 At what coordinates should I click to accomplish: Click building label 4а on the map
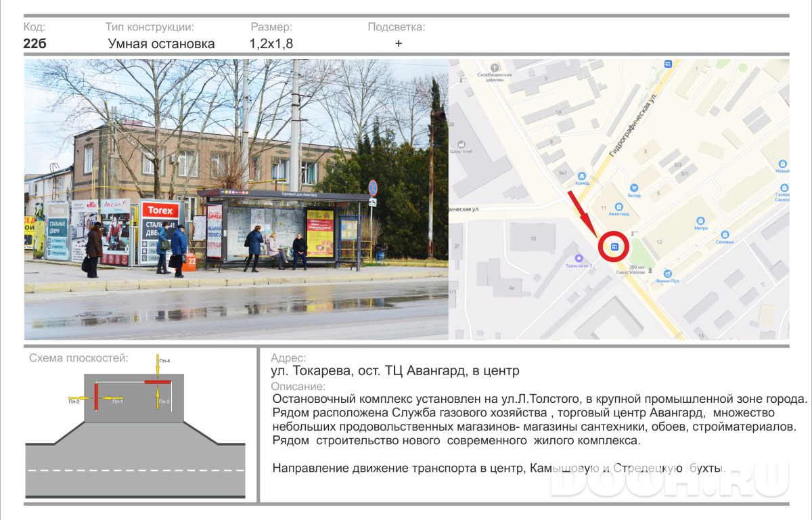512,289
